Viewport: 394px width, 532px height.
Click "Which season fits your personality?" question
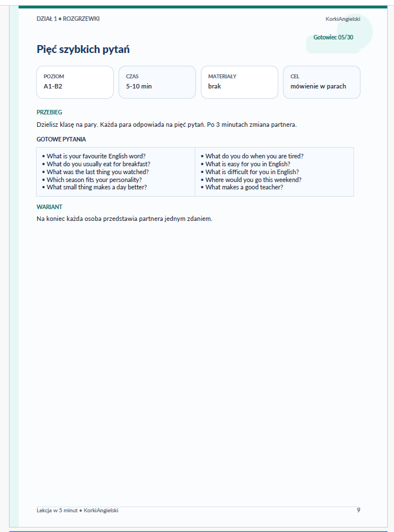tap(94, 180)
